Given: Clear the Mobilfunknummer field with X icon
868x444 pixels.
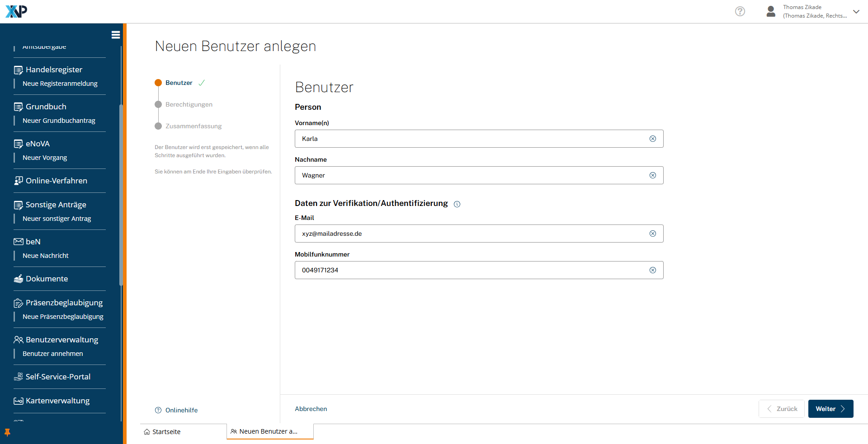Looking at the screenshot, I should pyautogui.click(x=652, y=270).
